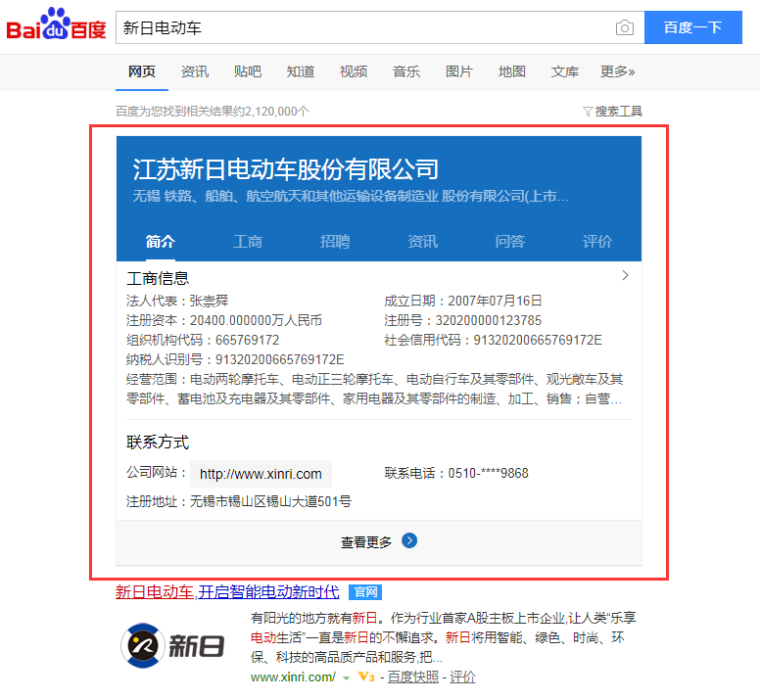
Task: Open the 知道 tab
Action: [301, 71]
